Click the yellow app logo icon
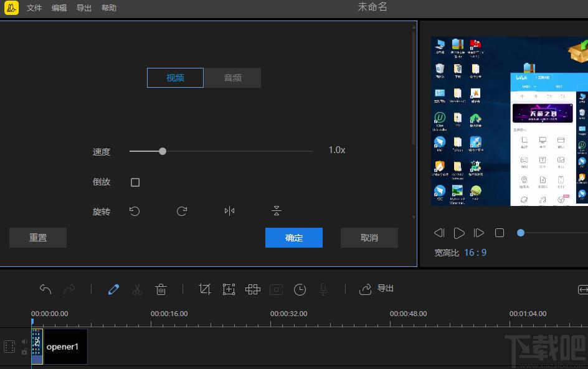 [x=11, y=7]
